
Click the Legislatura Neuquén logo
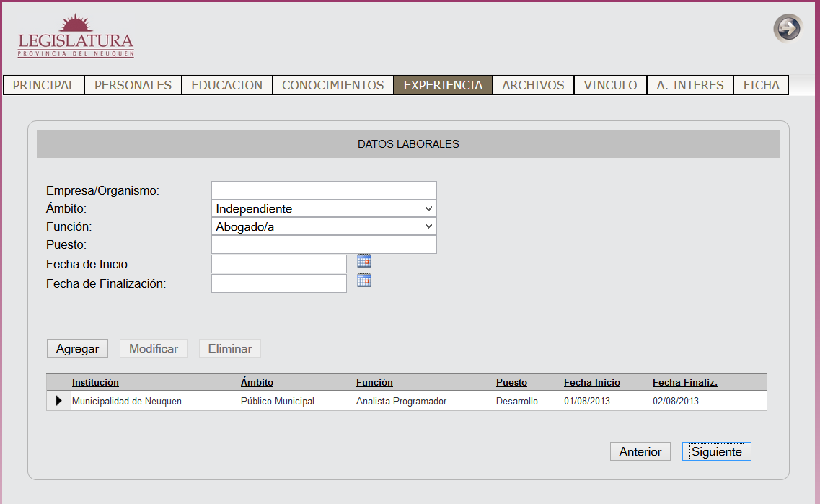(x=76, y=37)
